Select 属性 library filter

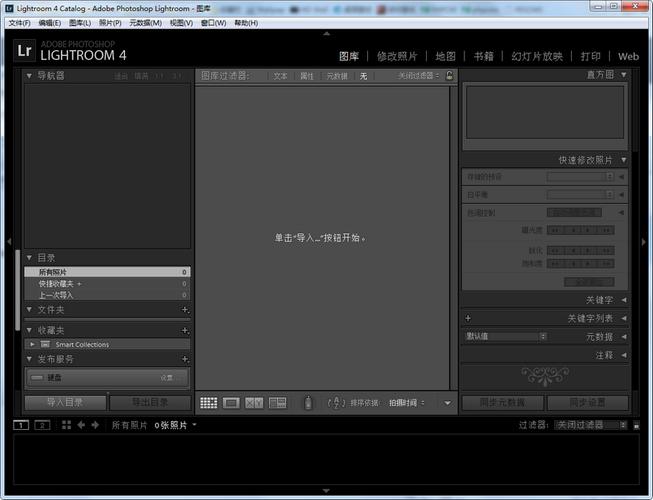pos(307,76)
